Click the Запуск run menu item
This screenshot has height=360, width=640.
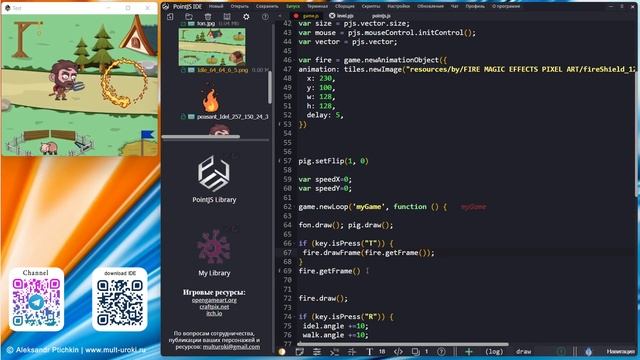pos(293,6)
